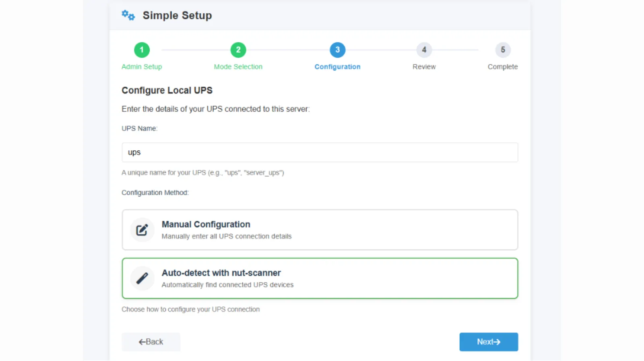Click the Simple Setup header title
Viewport: 644px width, 361px height.
[177, 15]
